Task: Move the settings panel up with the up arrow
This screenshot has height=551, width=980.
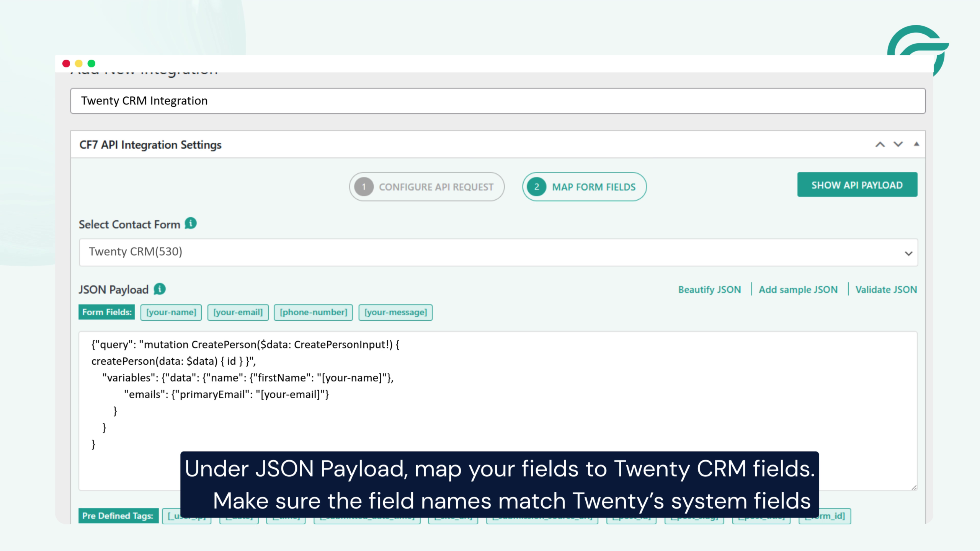Action: tap(880, 145)
